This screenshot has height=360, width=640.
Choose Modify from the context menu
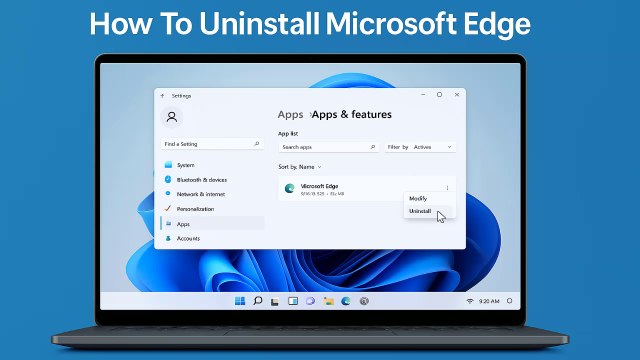418,198
